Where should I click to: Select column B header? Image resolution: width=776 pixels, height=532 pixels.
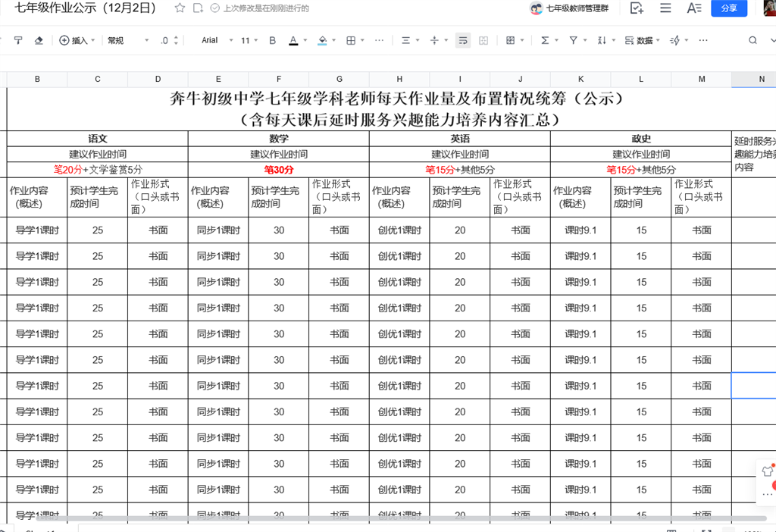pos(37,79)
